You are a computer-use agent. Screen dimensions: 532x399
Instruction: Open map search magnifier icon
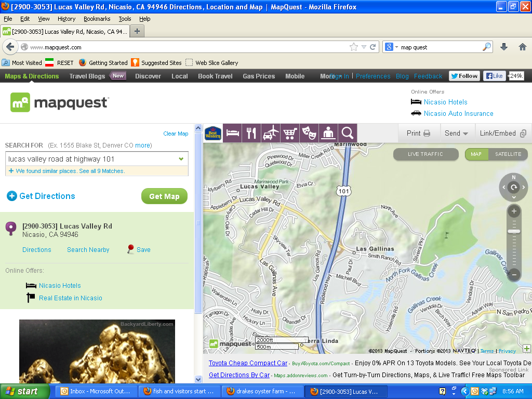tap(348, 133)
